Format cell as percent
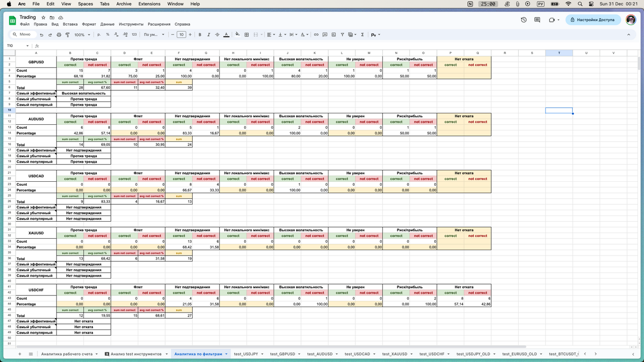 (x=108, y=35)
